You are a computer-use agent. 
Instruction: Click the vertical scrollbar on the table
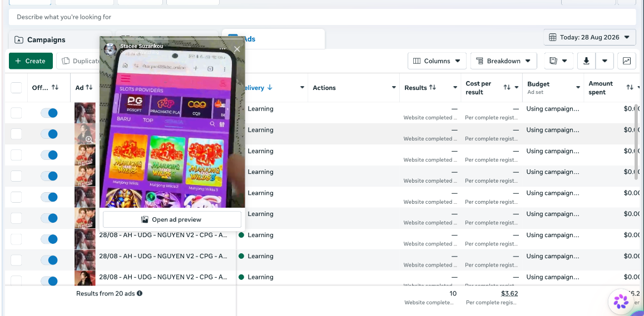point(636,142)
